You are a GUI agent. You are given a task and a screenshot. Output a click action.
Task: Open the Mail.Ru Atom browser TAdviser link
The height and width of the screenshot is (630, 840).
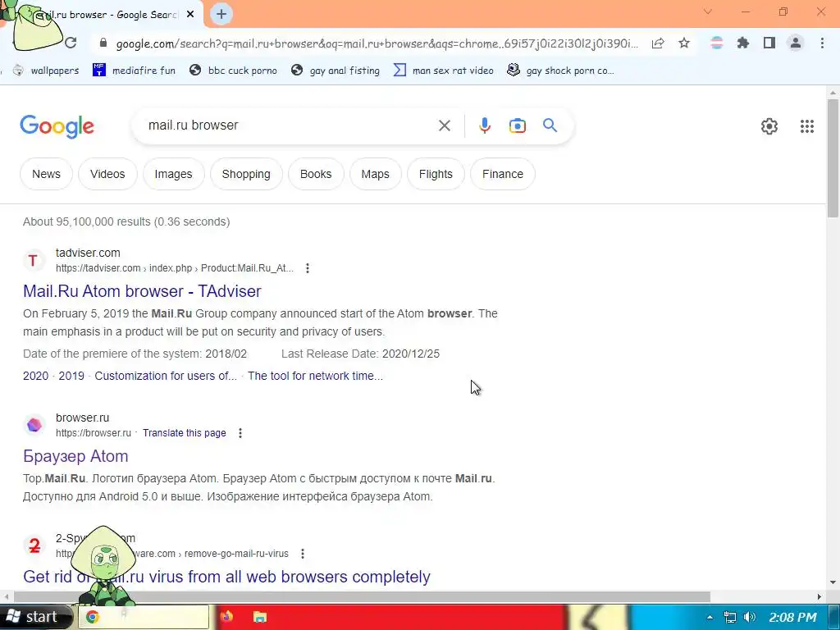pyautogui.click(x=142, y=291)
